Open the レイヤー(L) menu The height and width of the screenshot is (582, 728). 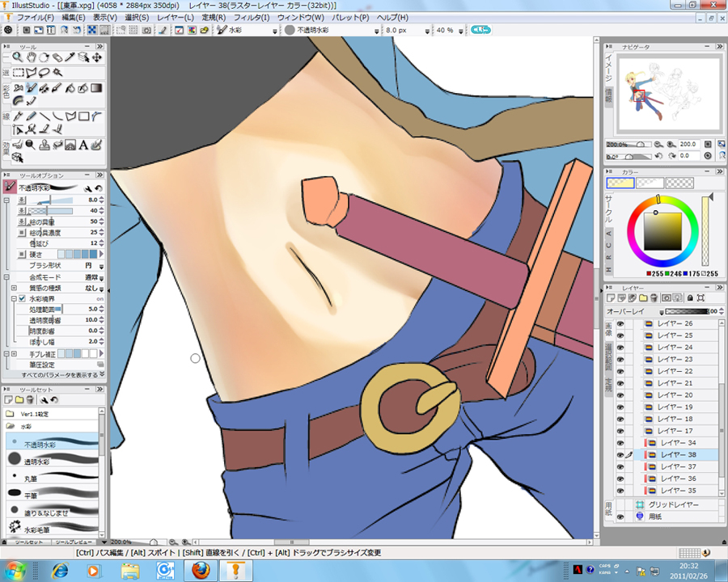[175, 18]
